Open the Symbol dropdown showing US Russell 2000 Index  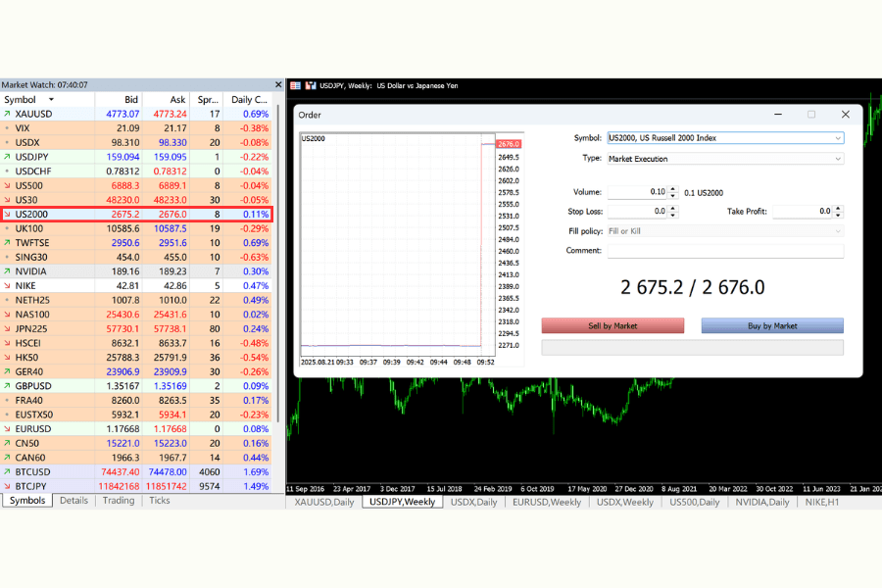[x=838, y=137]
